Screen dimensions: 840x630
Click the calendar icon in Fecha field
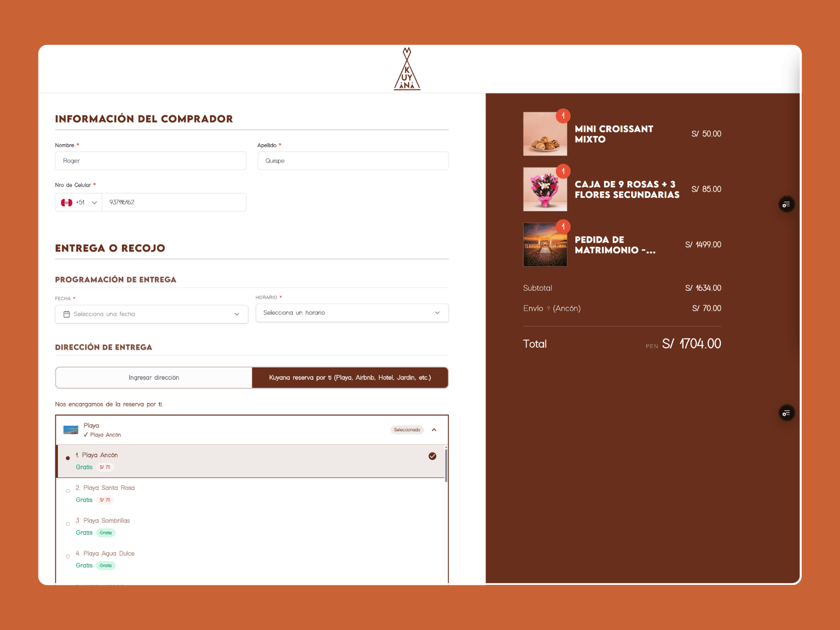coord(67,314)
